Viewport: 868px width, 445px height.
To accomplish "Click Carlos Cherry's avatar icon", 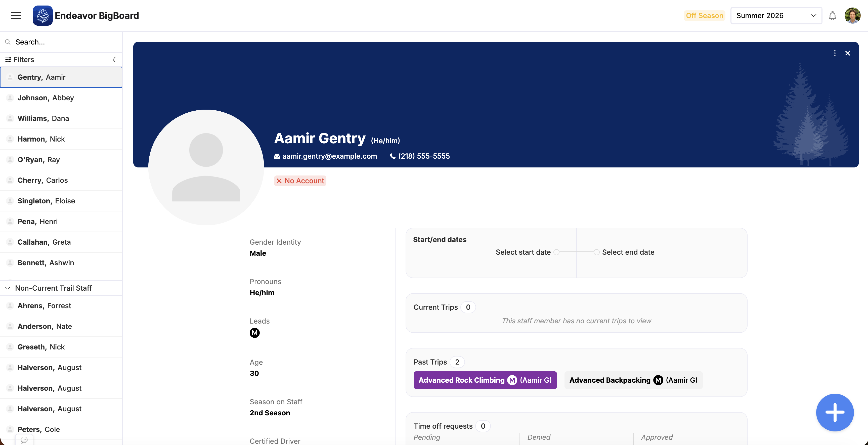I will [10, 180].
